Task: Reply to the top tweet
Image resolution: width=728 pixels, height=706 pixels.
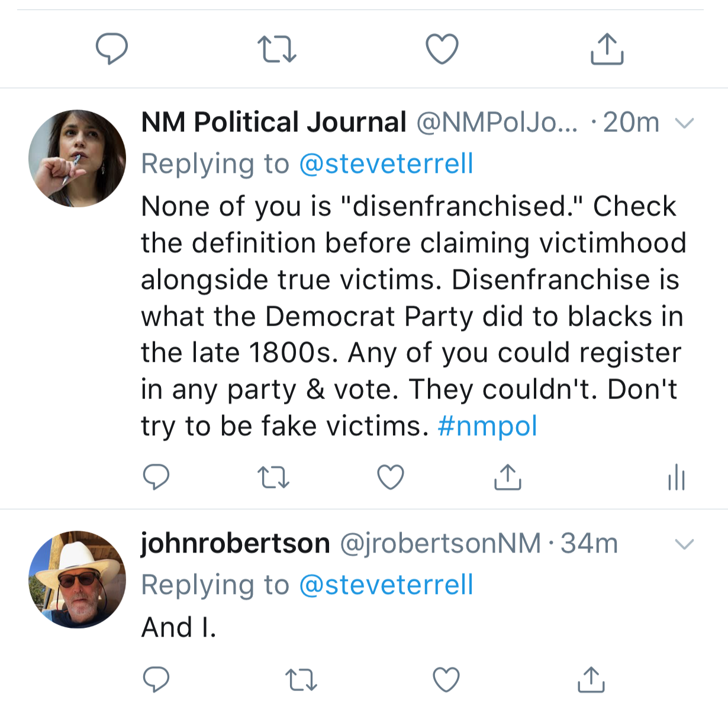Action: (112, 49)
